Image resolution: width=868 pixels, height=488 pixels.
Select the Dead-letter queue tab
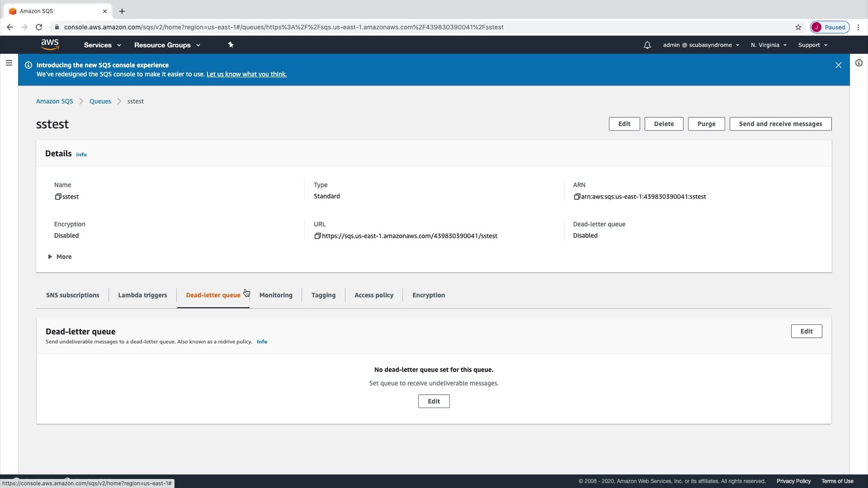point(213,295)
